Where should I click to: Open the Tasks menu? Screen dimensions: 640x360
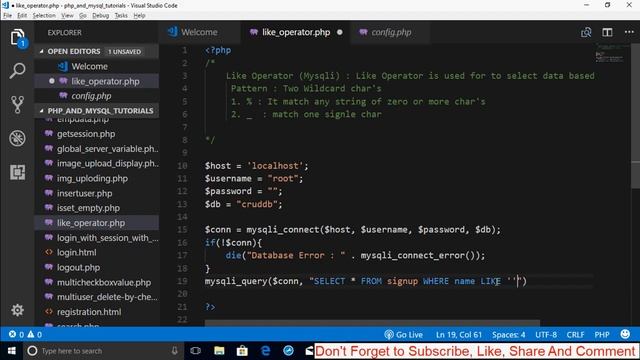click(121, 16)
